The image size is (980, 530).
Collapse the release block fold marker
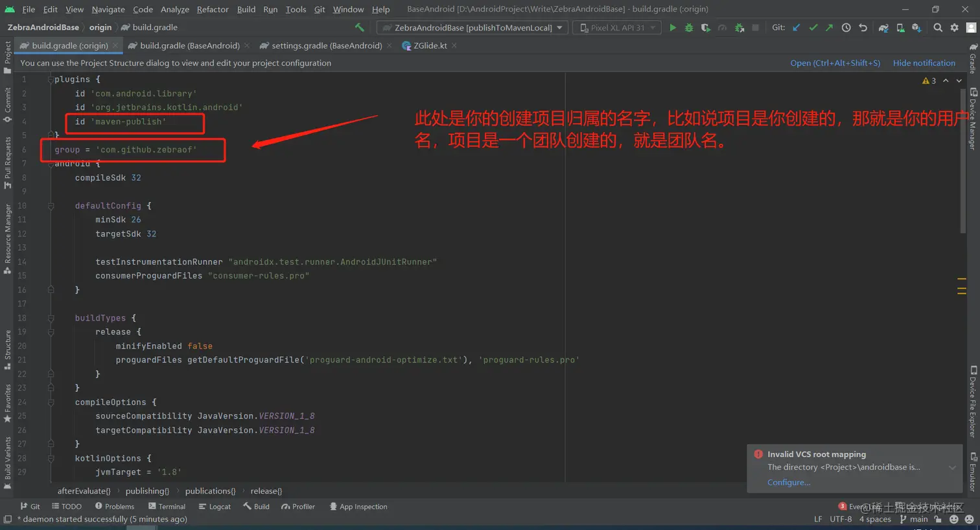click(x=51, y=332)
